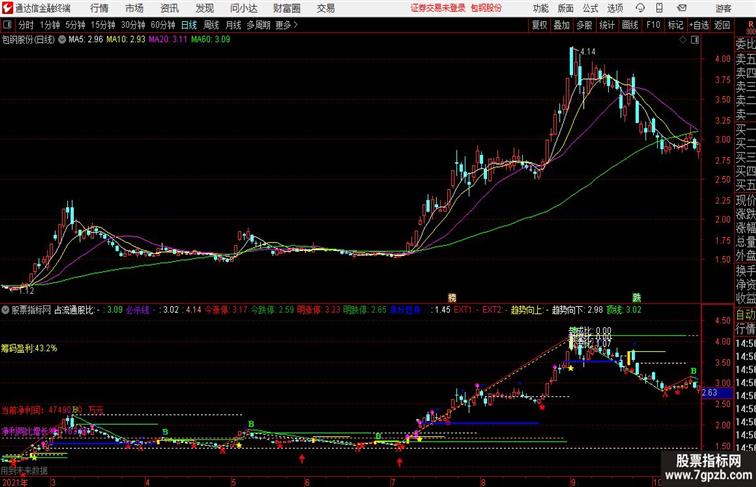Click the MA20: 3.11 value
Screen dimensions: 756x487
pyautogui.click(x=167, y=40)
